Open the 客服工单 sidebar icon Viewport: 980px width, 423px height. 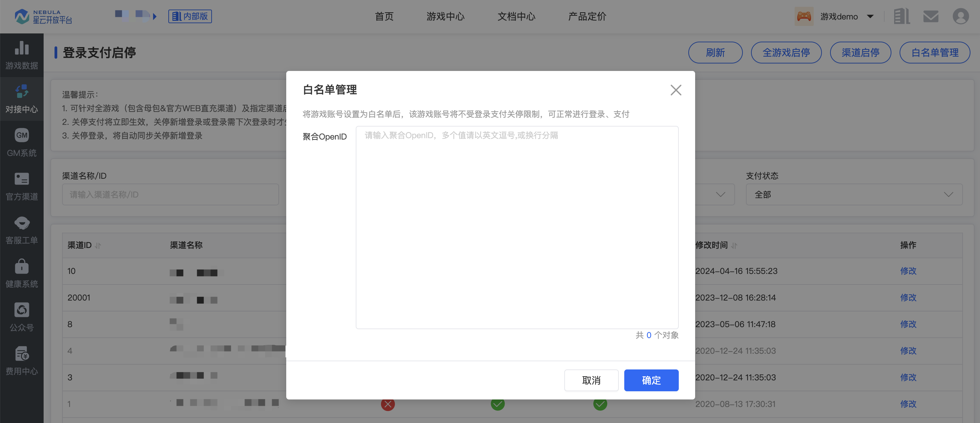point(22,223)
